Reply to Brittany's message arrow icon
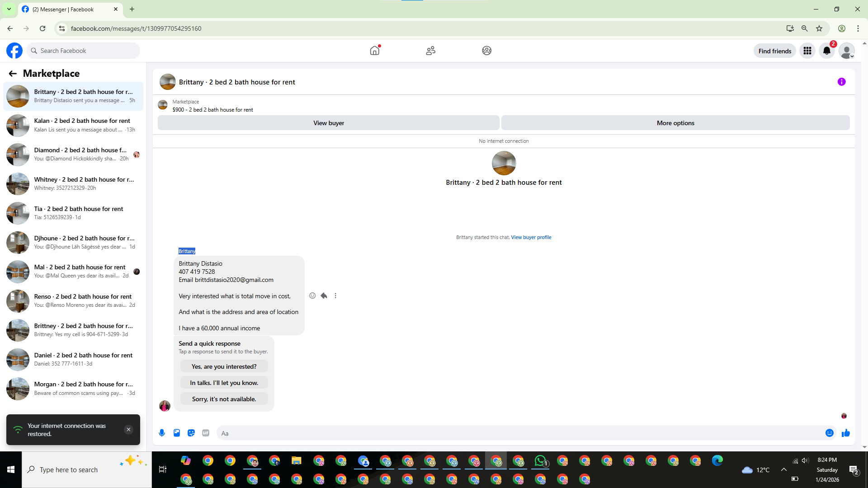868x488 pixels. (x=324, y=296)
